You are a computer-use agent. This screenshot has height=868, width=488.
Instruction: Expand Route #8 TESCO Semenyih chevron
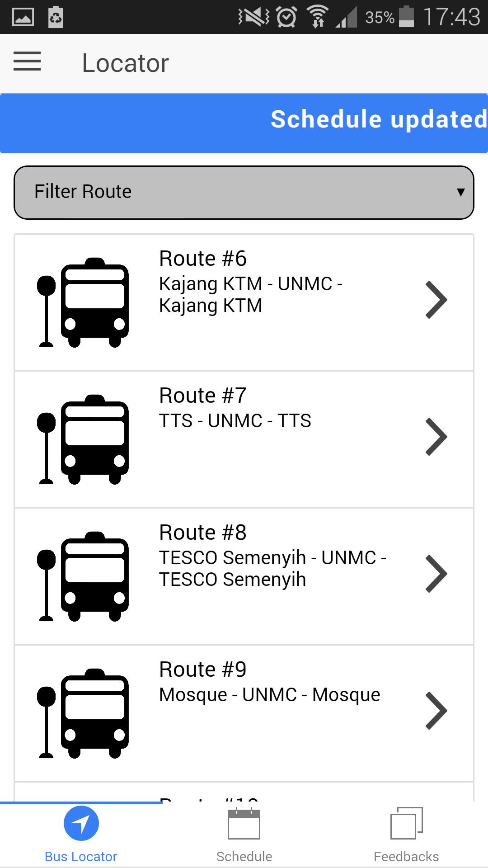(x=436, y=574)
